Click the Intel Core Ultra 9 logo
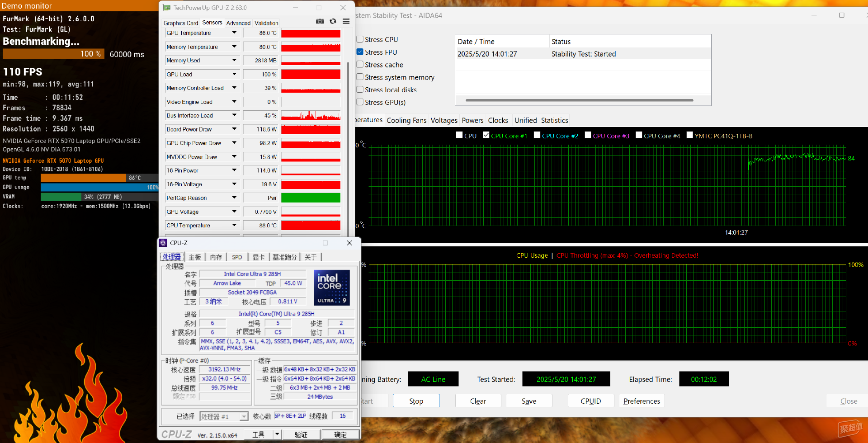This screenshot has height=443, width=868. click(333, 287)
